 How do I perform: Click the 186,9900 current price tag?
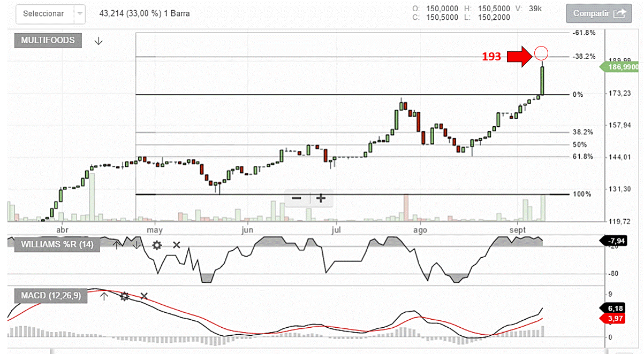click(620, 67)
